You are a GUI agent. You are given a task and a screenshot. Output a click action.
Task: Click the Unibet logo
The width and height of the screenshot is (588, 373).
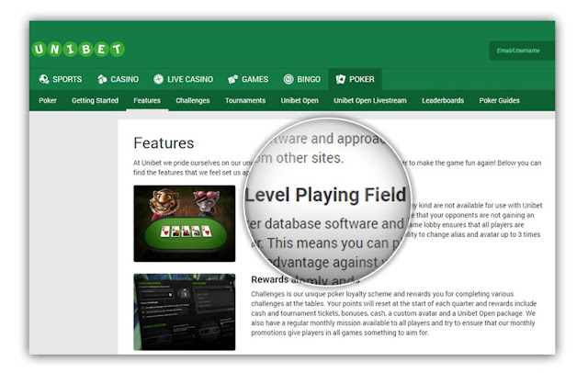(79, 49)
